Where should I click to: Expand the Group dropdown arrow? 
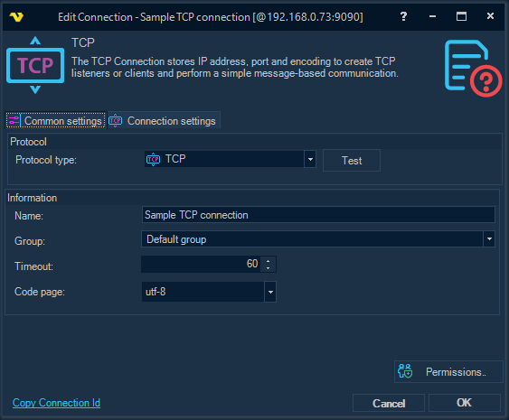point(489,239)
